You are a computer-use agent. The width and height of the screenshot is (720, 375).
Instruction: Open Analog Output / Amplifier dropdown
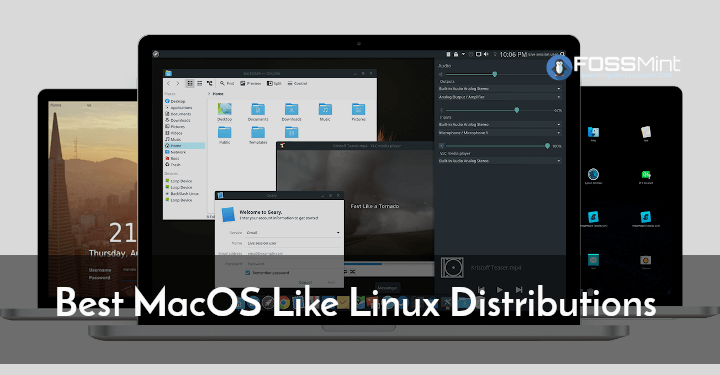click(x=500, y=97)
